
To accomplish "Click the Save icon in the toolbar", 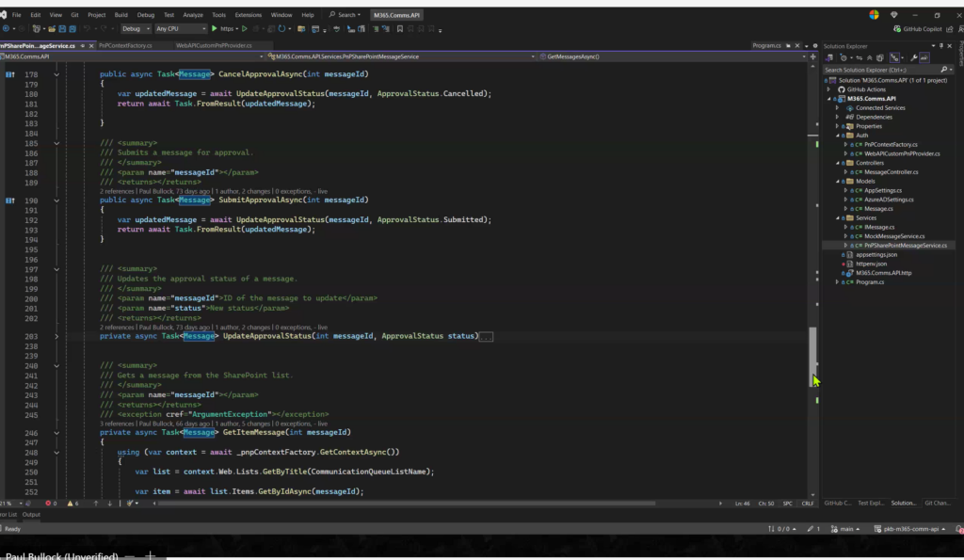I will pyautogui.click(x=62, y=29).
